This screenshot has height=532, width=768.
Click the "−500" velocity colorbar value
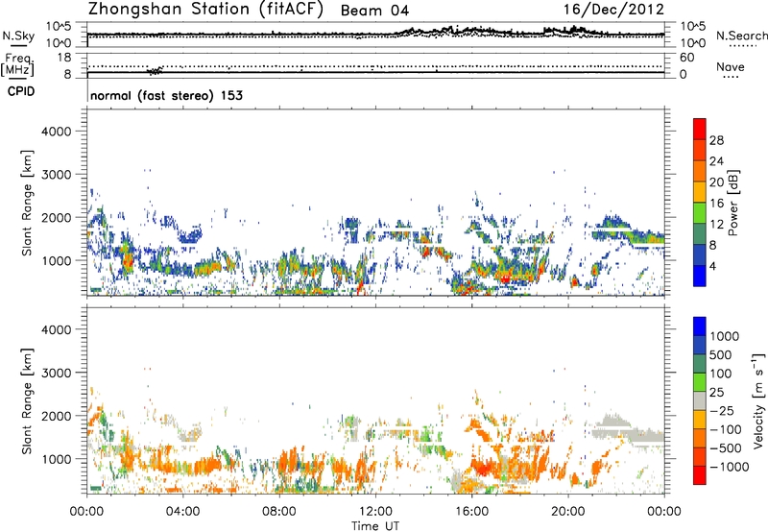click(725, 448)
